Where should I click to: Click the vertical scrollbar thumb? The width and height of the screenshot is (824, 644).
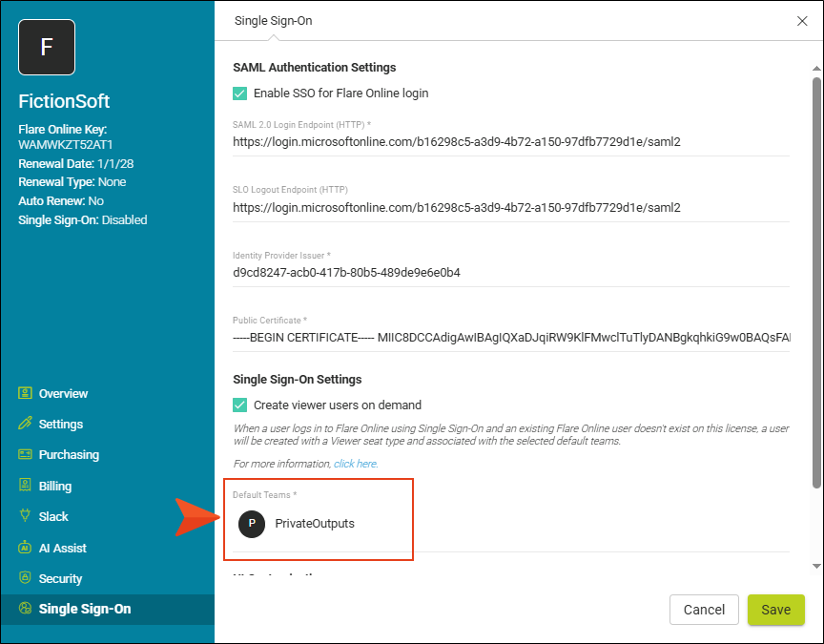(x=816, y=282)
